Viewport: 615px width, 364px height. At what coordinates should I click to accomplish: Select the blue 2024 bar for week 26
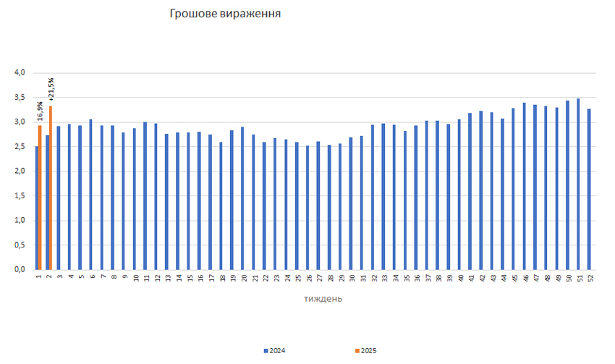point(307,208)
